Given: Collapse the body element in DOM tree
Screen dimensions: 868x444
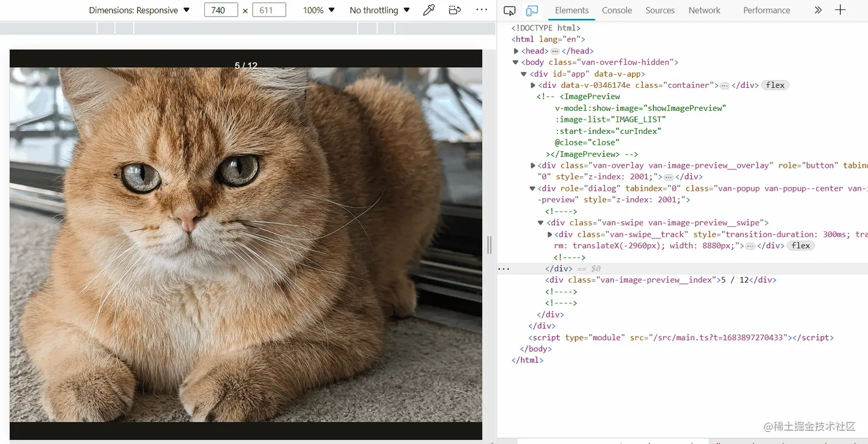Looking at the screenshot, I should (x=515, y=61).
